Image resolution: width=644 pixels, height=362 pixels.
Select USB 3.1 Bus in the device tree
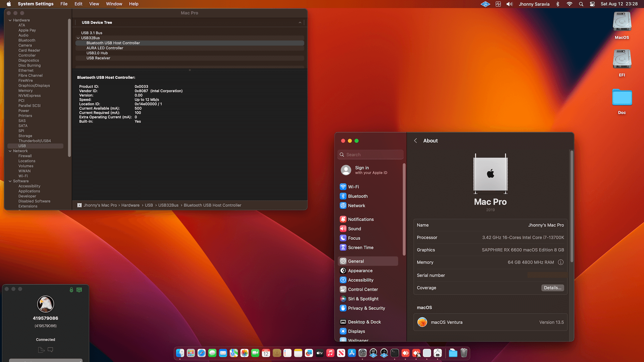click(190, 33)
